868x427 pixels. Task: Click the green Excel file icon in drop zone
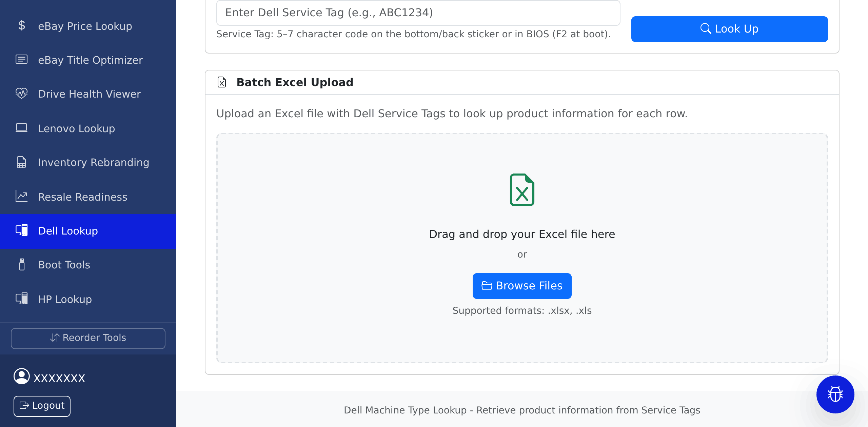tap(522, 190)
